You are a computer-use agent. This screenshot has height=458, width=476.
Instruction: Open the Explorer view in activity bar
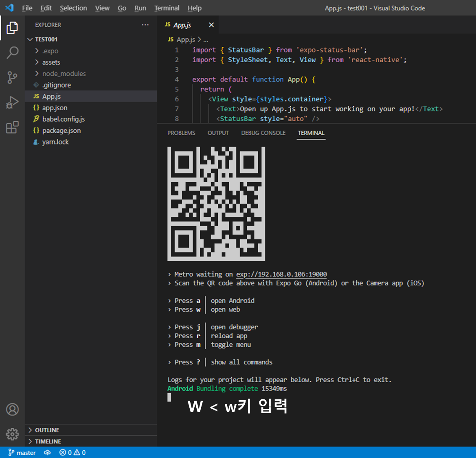tap(12, 28)
